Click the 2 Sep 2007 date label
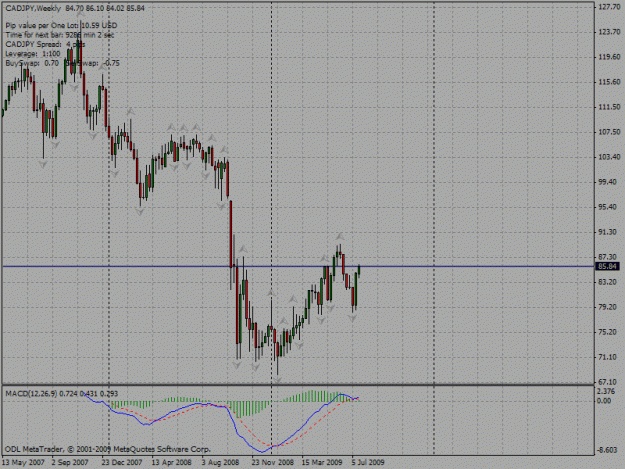 click(x=70, y=463)
